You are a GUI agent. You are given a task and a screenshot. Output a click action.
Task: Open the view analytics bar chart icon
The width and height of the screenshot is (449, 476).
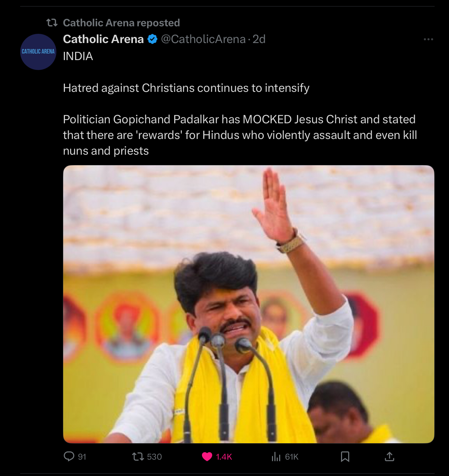coord(276,457)
